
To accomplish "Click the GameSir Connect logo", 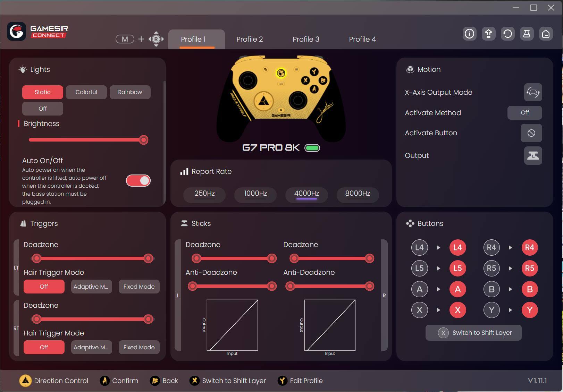I will click(x=37, y=32).
